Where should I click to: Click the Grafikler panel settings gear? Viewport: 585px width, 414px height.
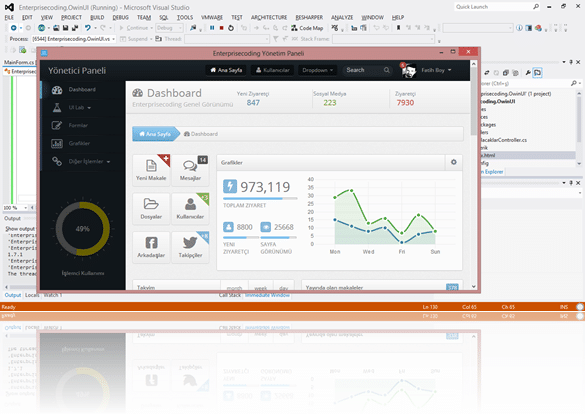[x=454, y=162]
